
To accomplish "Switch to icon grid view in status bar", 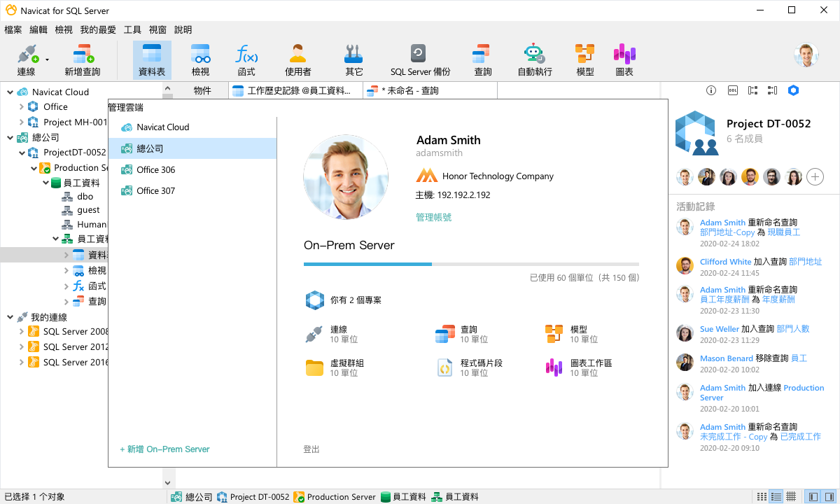I will click(x=762, y=497).
